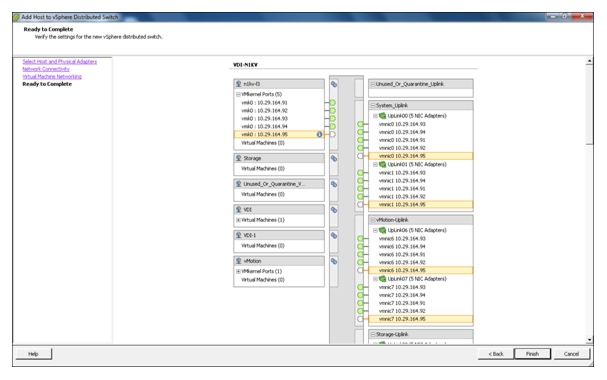
Task: Collapse the Storage-Uplink group
Action: 373,334
